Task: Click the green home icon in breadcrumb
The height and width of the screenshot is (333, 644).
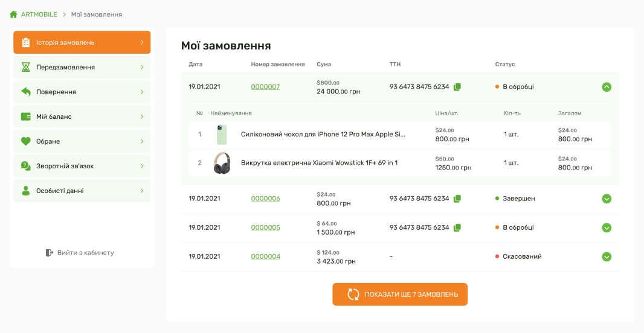Action: click(x=13, y=14)
